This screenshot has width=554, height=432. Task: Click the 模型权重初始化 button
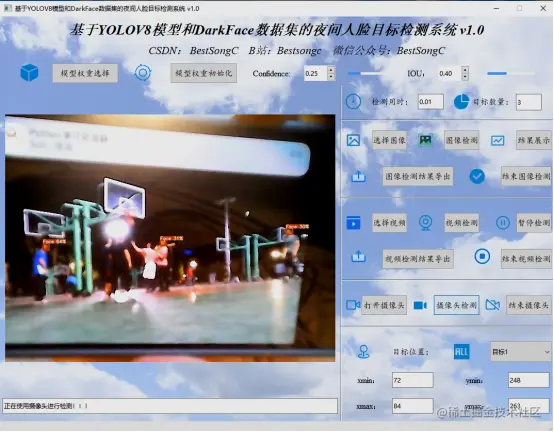click(x=204, y=73)
